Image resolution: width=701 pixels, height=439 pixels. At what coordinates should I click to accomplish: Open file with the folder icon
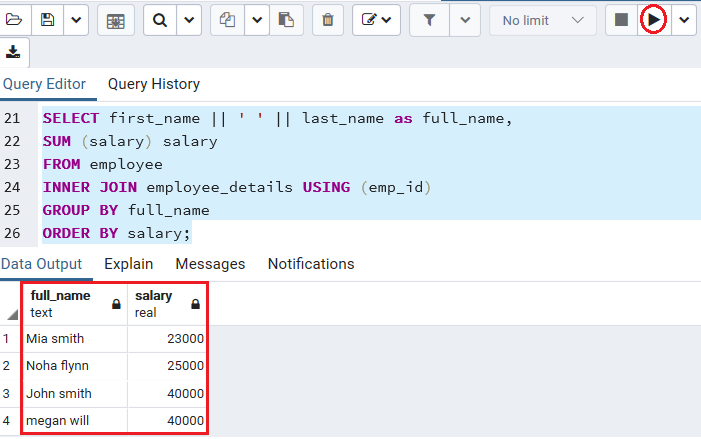pyautogui.click(x=13, y=20)
